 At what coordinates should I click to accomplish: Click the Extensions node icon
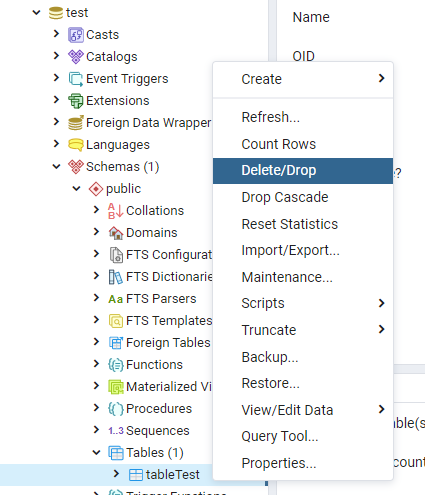[76, 101]
